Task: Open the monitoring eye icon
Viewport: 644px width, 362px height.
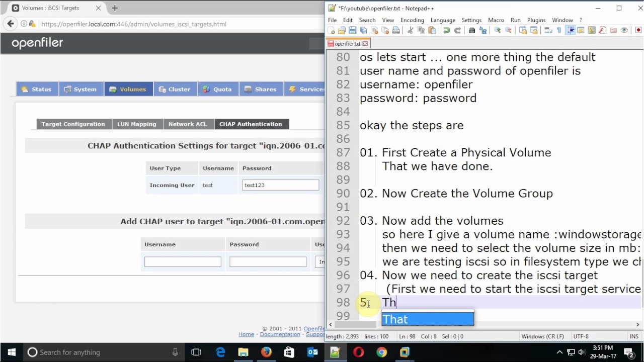Action: click(624, 30)
